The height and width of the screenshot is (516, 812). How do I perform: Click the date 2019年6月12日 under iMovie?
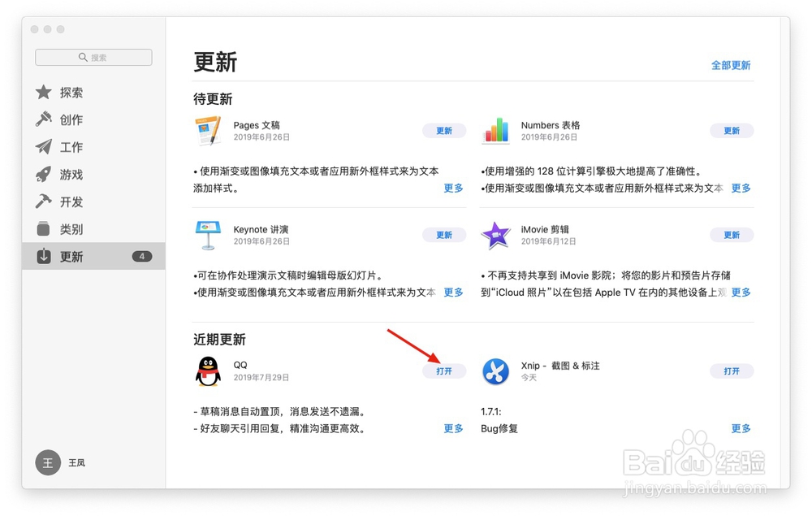click(548, 241)
